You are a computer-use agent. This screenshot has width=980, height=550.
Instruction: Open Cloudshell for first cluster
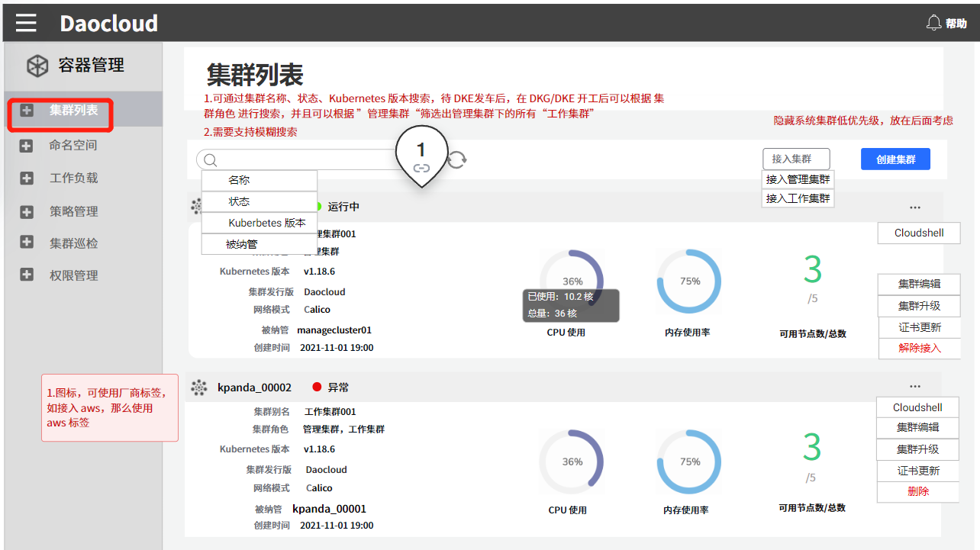pyautogui.click(x=919, y=233)
